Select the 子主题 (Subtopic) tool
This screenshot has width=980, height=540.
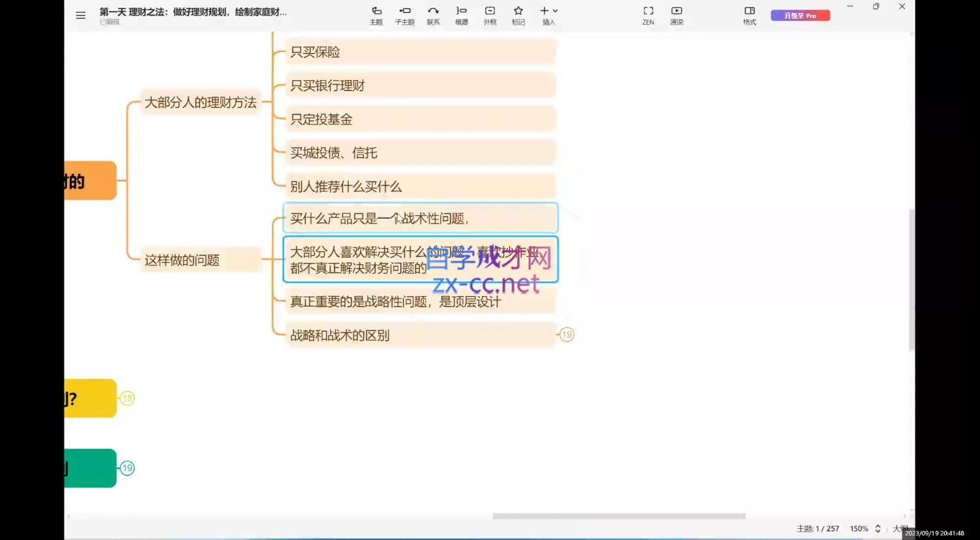[x=404, y=15]
